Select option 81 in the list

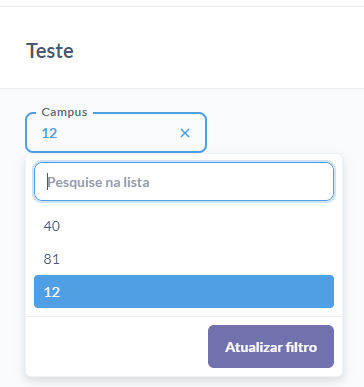(x=184, y=259)
